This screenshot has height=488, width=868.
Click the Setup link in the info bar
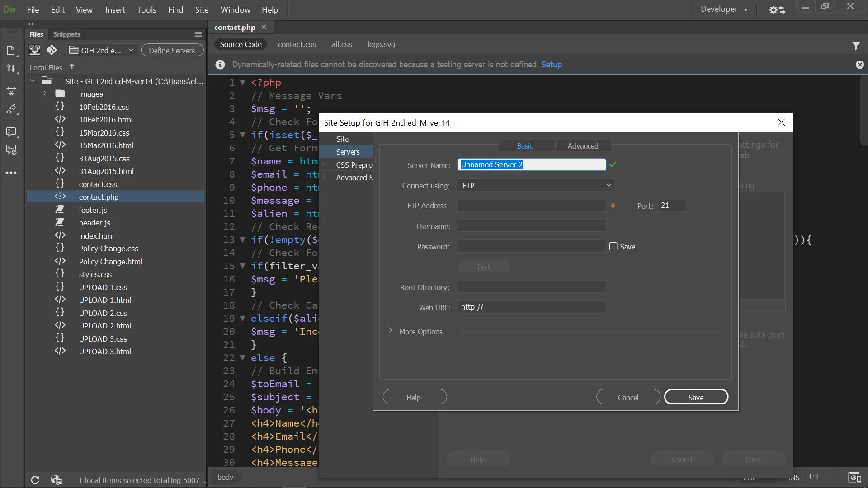tap(551, 65)
